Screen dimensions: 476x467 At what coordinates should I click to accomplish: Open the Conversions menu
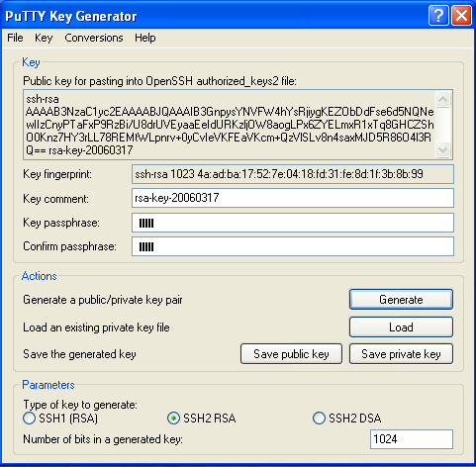tap(94, 38)
